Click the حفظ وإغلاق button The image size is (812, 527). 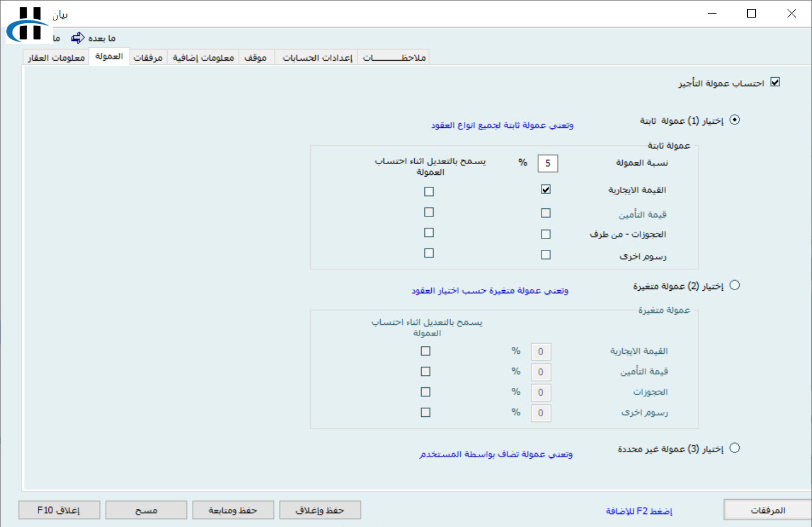pyautogui.click(x=320, y=510)
